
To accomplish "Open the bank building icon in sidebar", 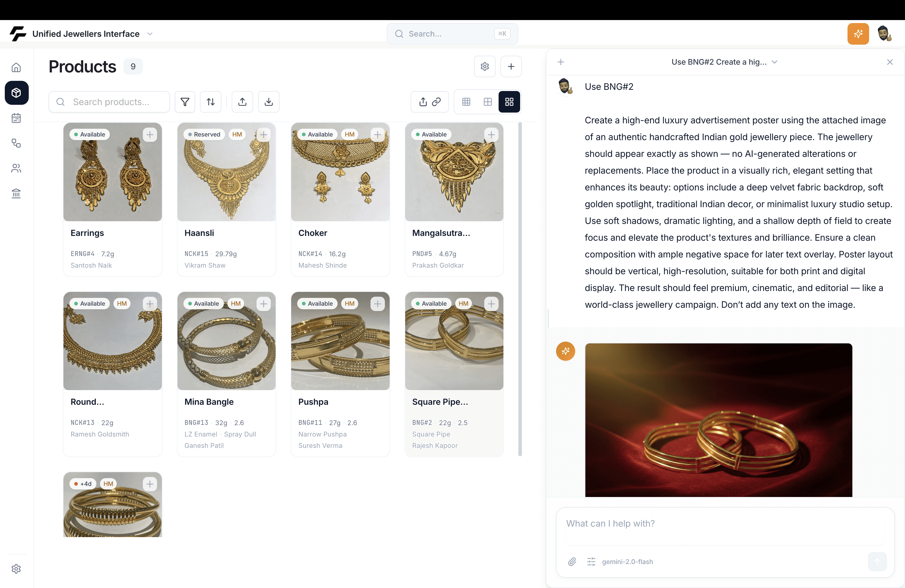I will 16,193.
